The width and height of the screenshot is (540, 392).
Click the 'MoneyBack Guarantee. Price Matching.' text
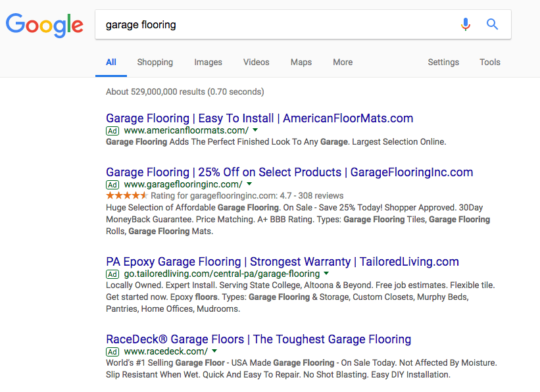(180, 219)
